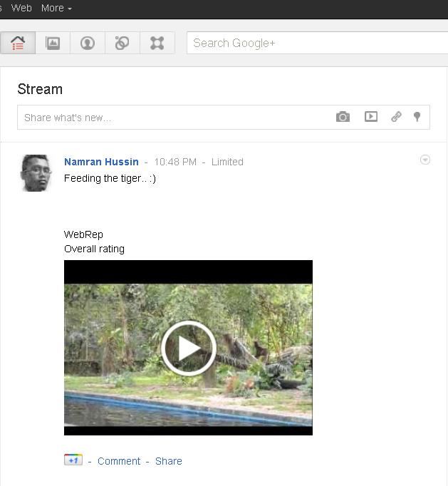Focus the 'Share what's new' box
The image size is (448, 486).
click(x=174, y=118)
